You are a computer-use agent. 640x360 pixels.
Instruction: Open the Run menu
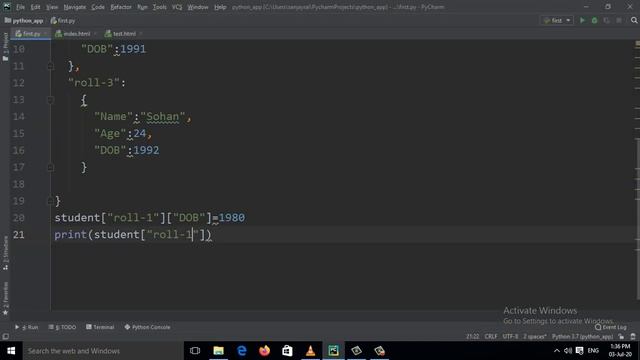pos(142,7)
